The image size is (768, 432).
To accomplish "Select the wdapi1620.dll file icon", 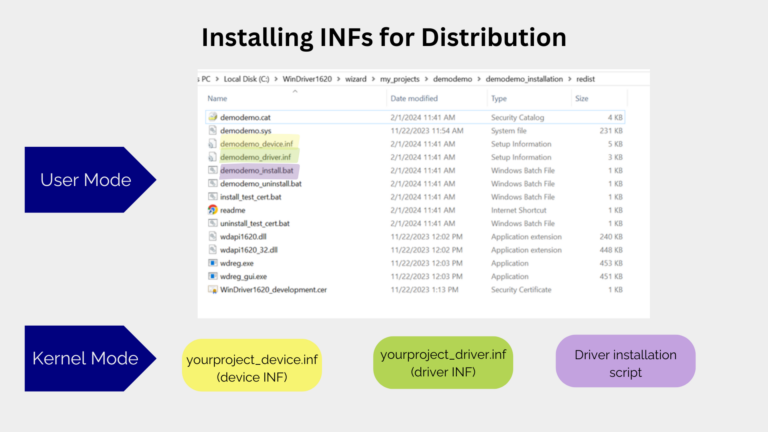I will [x=212, y=236].
